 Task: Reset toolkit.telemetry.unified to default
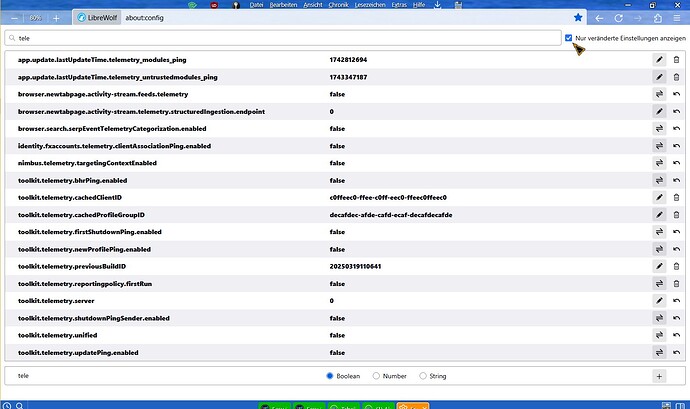676,335
